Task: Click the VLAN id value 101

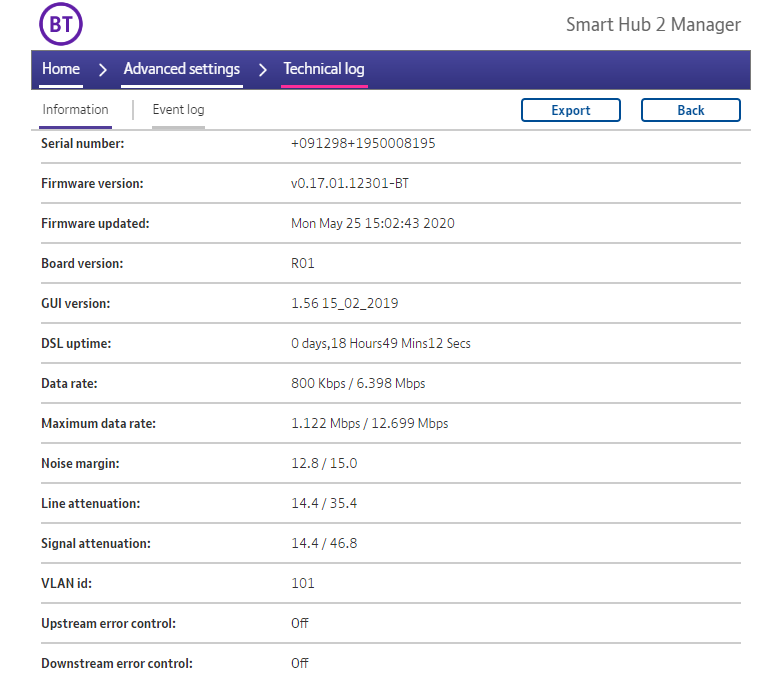Action: tap(302, 584)
